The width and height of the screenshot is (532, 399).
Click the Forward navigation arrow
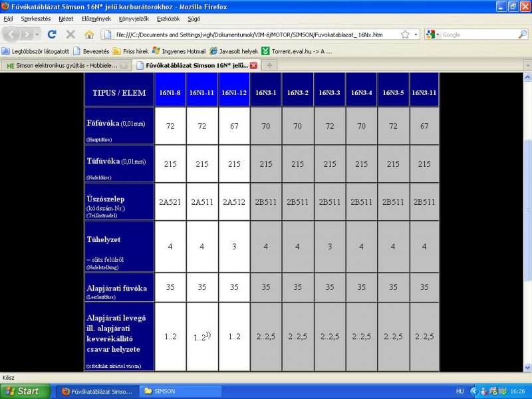coord(27,35)
